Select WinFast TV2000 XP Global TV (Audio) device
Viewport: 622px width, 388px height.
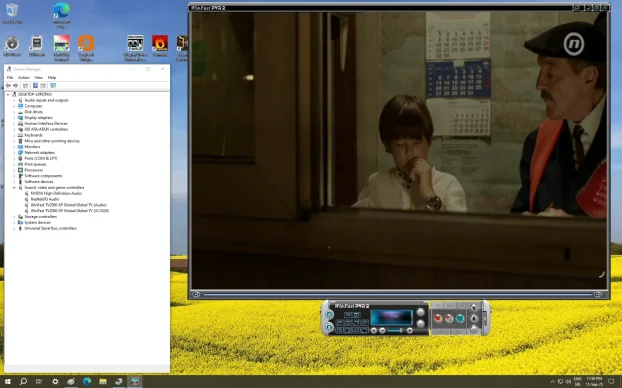69,205
